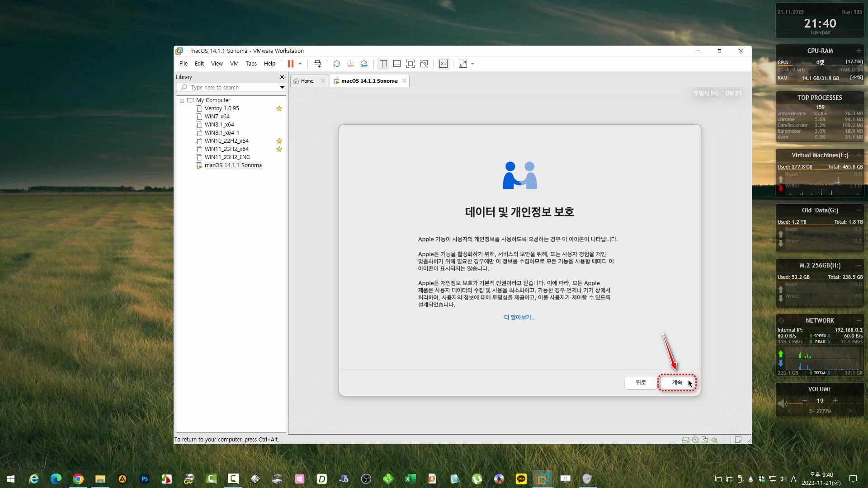Open the Snapshot Manager wrench-clock icon
868x488 pixels.
point(364,64)
